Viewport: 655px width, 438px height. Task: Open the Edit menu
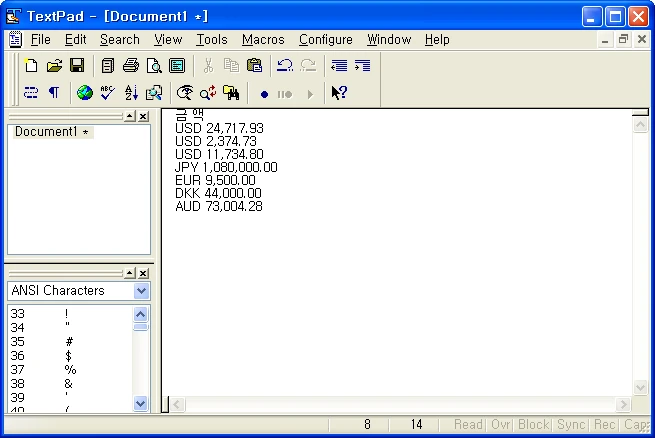click(x=76, y=40)
